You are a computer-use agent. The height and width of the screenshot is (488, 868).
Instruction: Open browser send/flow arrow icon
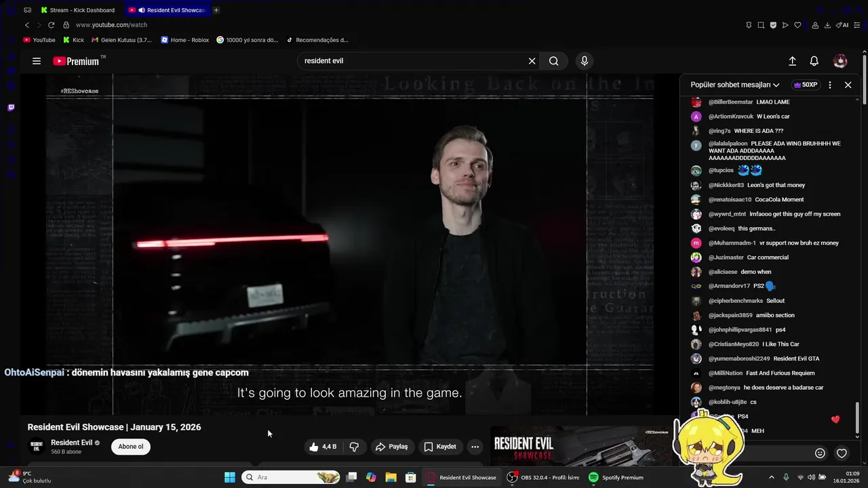point(785,25)
